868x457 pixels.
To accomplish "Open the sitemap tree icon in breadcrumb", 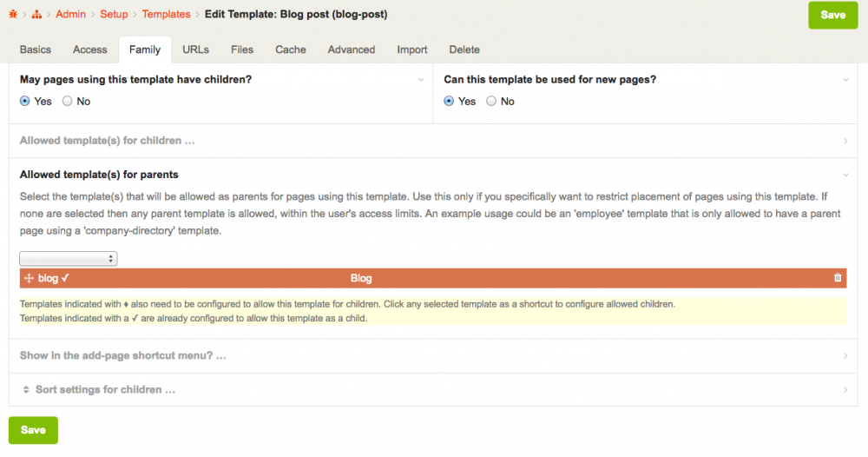I will coord(37,15).
